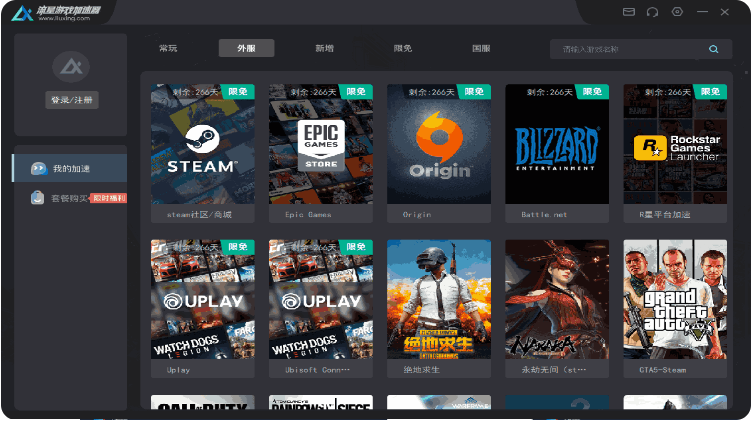The image size is (752, 421).
Task: Open the Warframe card in bottom row
Action: point(439,402)
